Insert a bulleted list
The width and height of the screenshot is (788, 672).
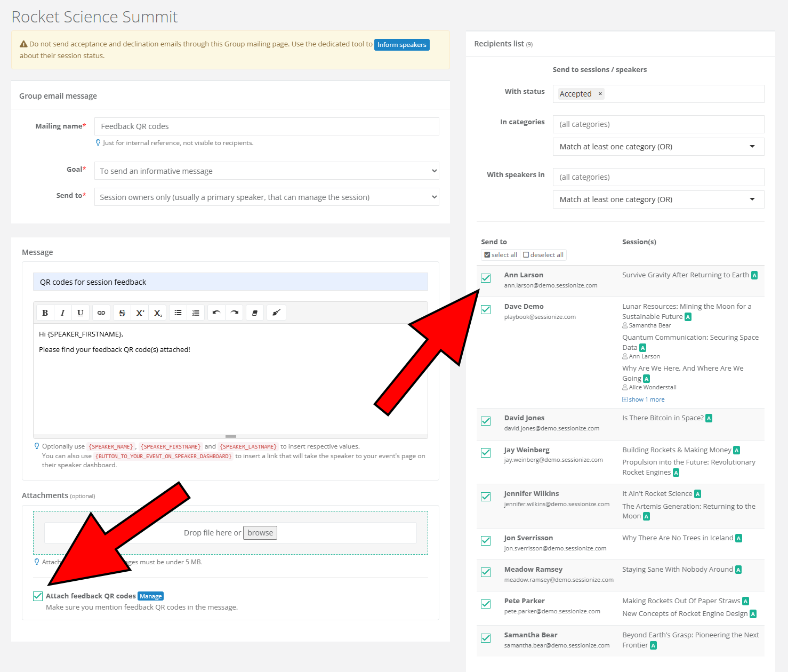coord(178,313)
